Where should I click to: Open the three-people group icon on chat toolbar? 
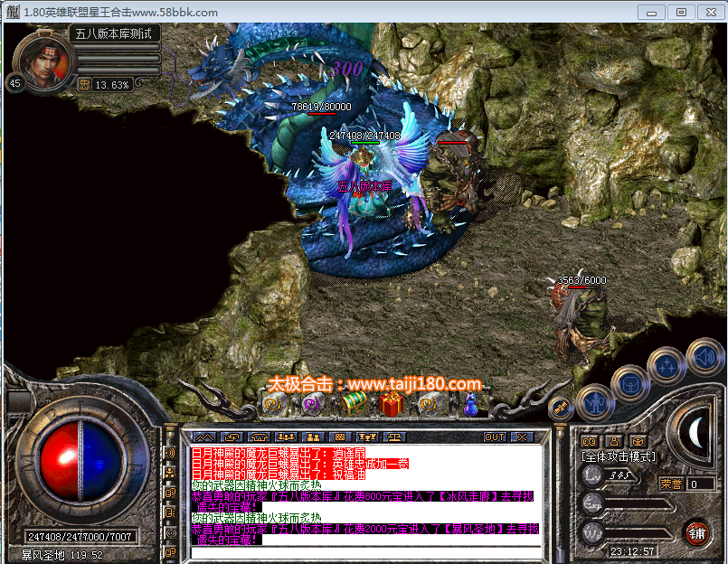286,437
